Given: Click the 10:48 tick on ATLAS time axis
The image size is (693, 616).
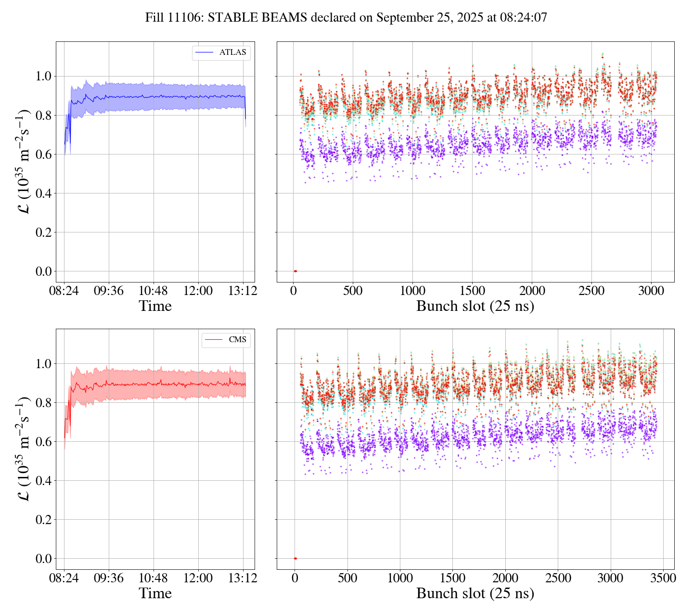Looking at the screenshot, I should click(154, 291).
